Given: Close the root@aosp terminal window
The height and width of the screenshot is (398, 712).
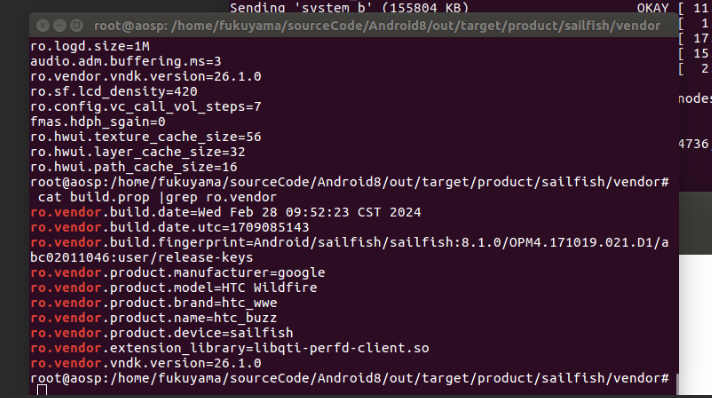Looking at the screenshot, I should [x=43, y=25].
